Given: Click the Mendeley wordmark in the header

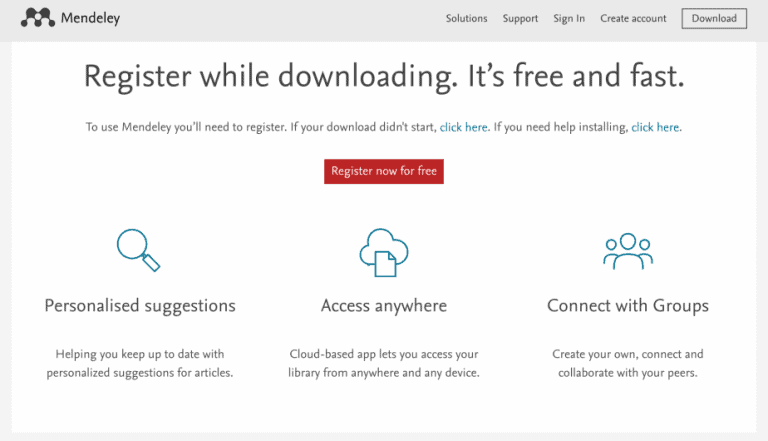Looking at the screenshot, I should [89, 18].
